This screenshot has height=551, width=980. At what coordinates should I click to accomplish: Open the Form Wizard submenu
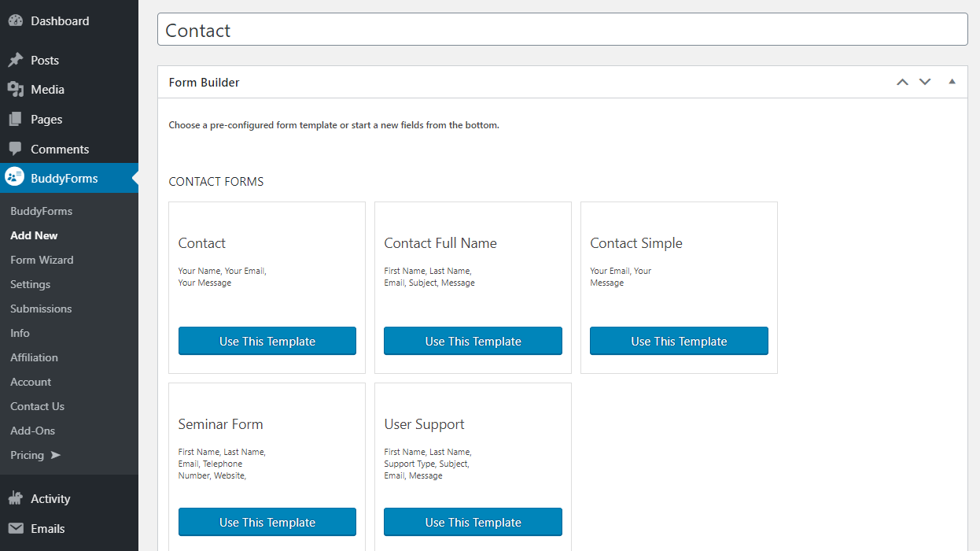pos(42,260)
